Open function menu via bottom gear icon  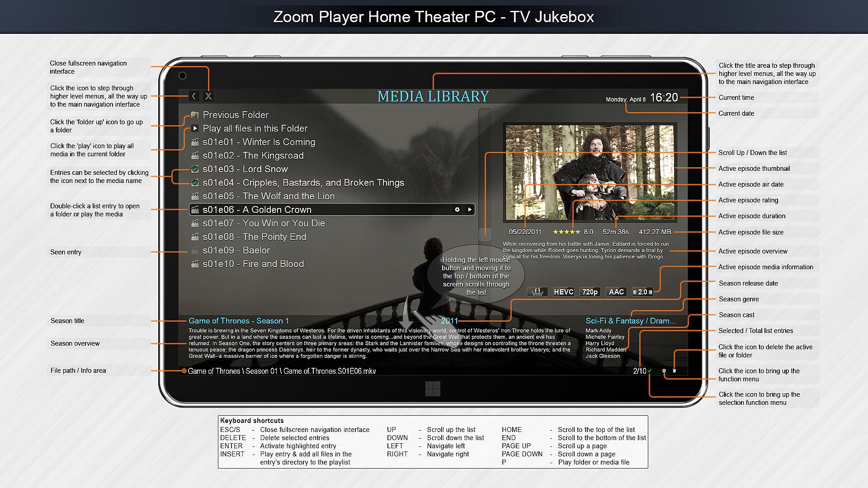pyautogui.click(x=664, y=371)
